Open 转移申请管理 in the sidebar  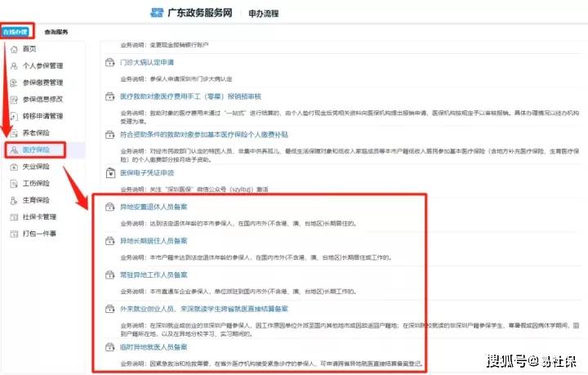(x=42, y=116)
